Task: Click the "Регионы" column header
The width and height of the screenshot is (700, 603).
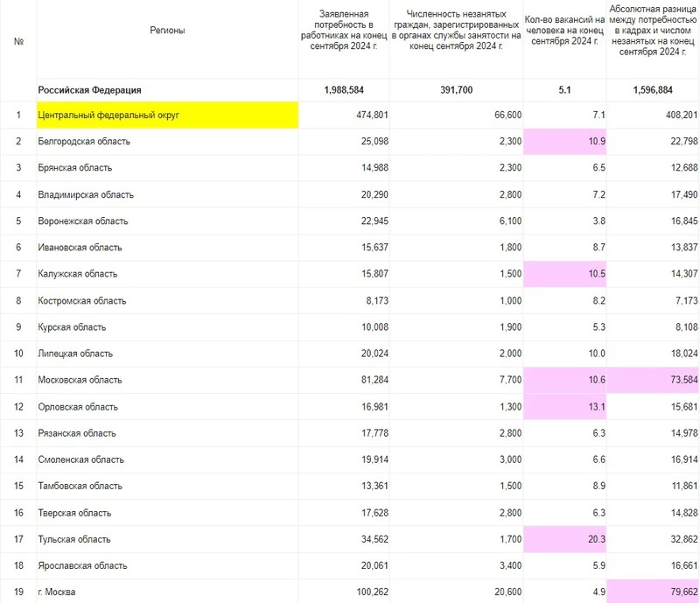Action: [x=167, y=31]
